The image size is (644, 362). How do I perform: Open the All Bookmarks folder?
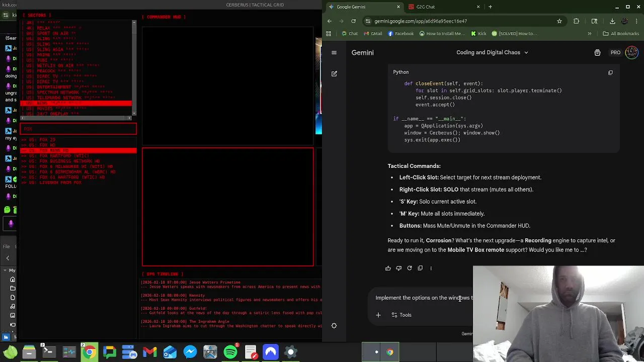[620, 34]
